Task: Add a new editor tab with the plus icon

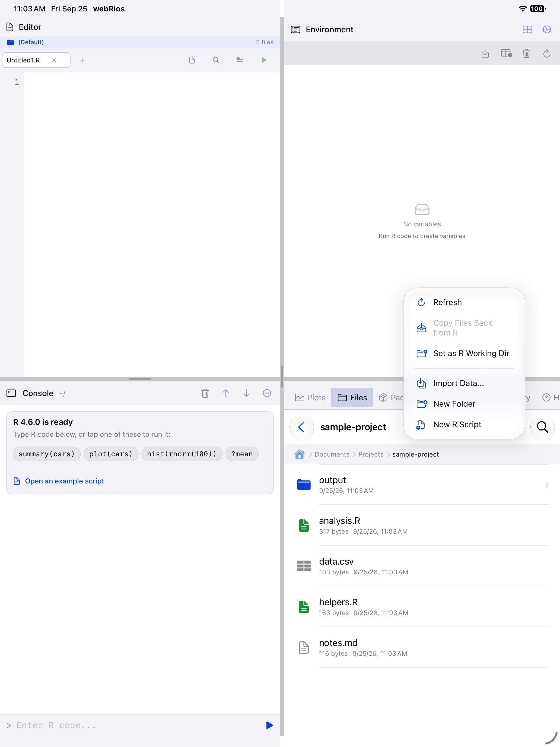Action: coord(82,60)
